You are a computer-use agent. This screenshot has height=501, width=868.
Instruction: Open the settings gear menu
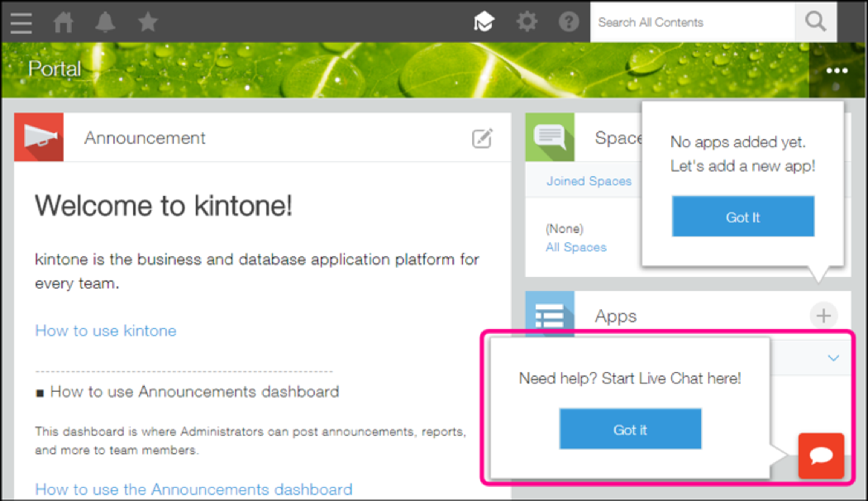pyautogui.click(x=527, y=22)
